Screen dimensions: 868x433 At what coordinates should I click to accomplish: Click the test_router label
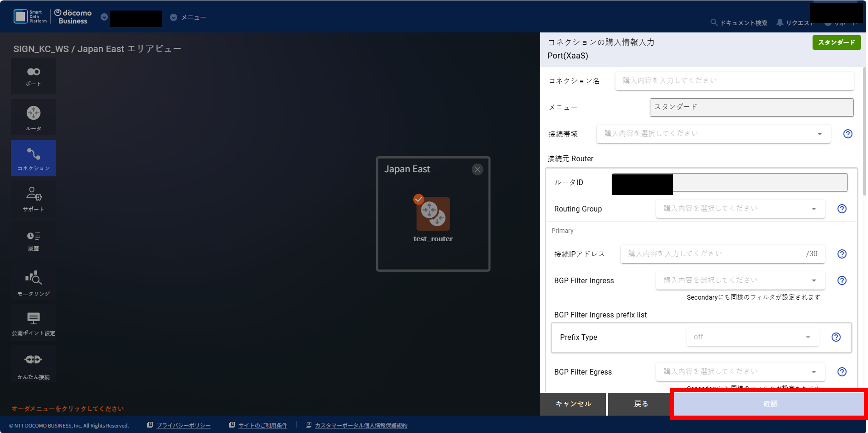pyautogui.click(x=433, y=239)
